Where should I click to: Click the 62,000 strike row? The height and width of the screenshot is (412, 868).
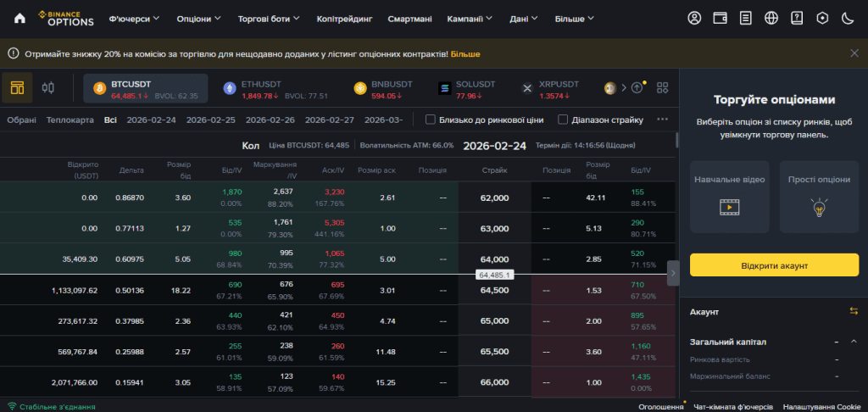[337, 198]
